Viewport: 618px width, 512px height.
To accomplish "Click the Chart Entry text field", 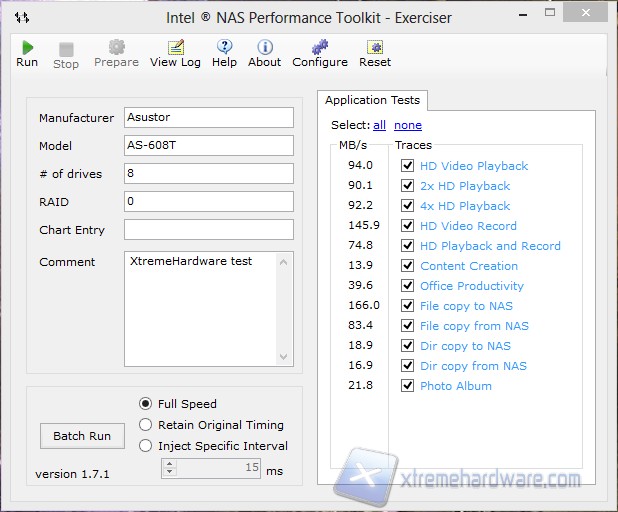I will click(209, 230).
